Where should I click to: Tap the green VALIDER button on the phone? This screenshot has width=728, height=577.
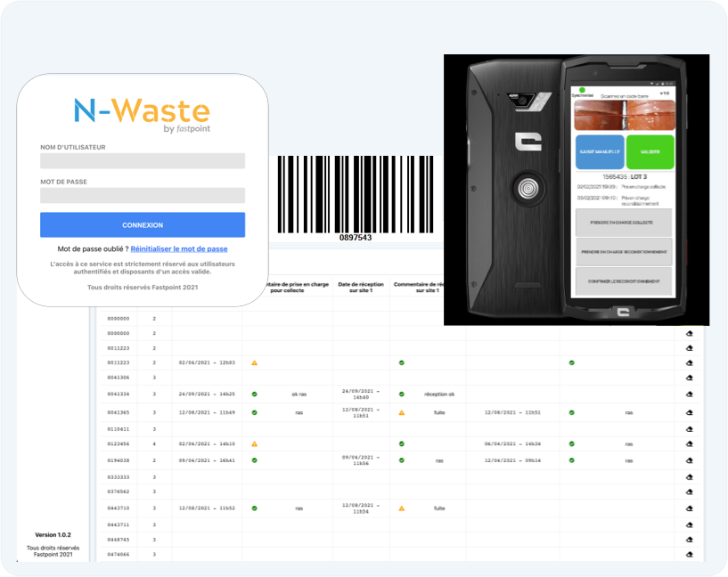pyautogui.click(x=650, y=152)
